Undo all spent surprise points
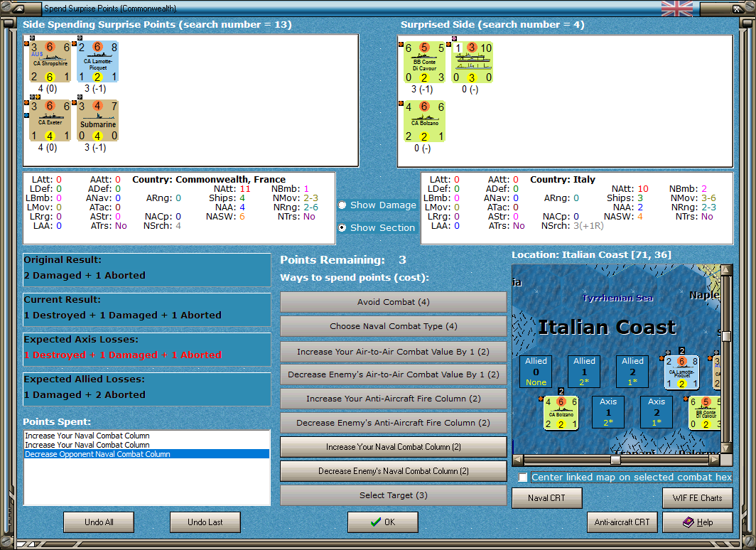 click(98, 522)
